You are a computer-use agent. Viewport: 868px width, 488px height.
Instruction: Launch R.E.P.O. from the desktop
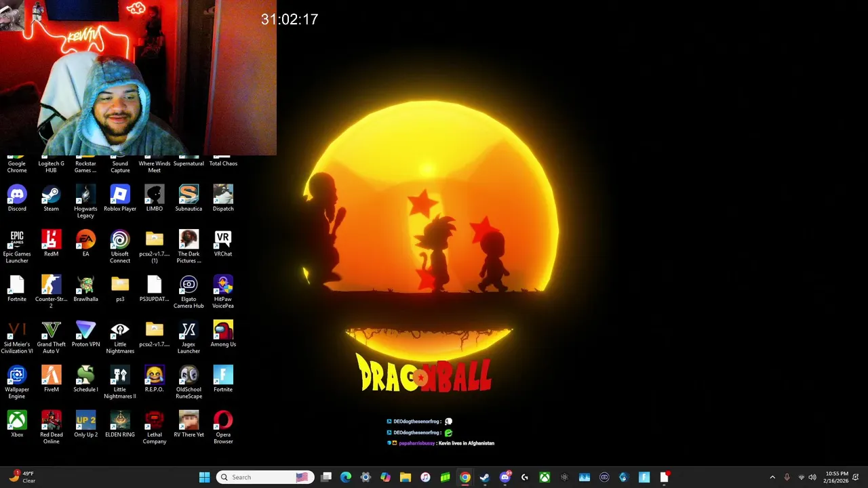point(155,380)
